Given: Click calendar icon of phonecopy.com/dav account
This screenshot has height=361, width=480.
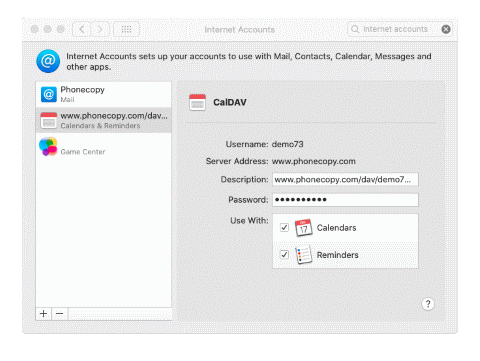Looking at the screenshot, I should pyautogui.click(x=49, y=120).
